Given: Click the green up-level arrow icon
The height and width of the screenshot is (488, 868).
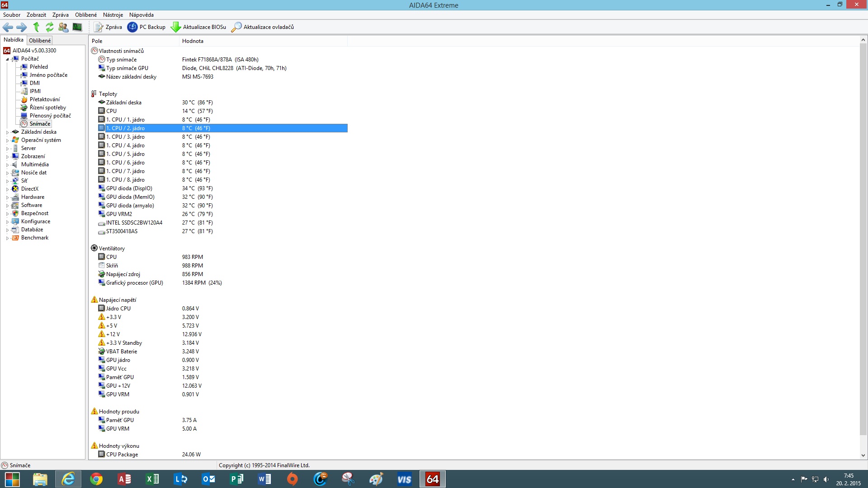Looking at the screenshot, I should click(x=36, y=27).
